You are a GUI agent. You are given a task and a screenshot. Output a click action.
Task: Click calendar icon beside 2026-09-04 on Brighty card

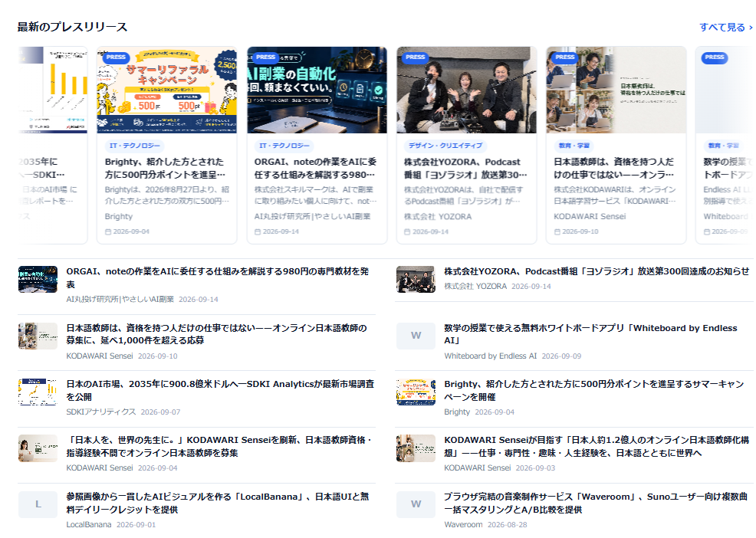coord(108,232)
